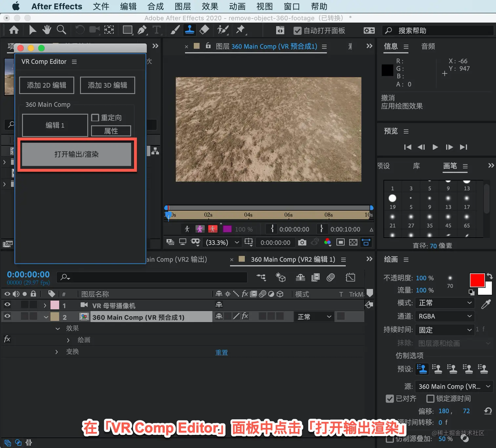Viewport: 496px width, 448px height.
Task: Collapse the 360 Main Comp layer
Action: (x=46, y=317)
